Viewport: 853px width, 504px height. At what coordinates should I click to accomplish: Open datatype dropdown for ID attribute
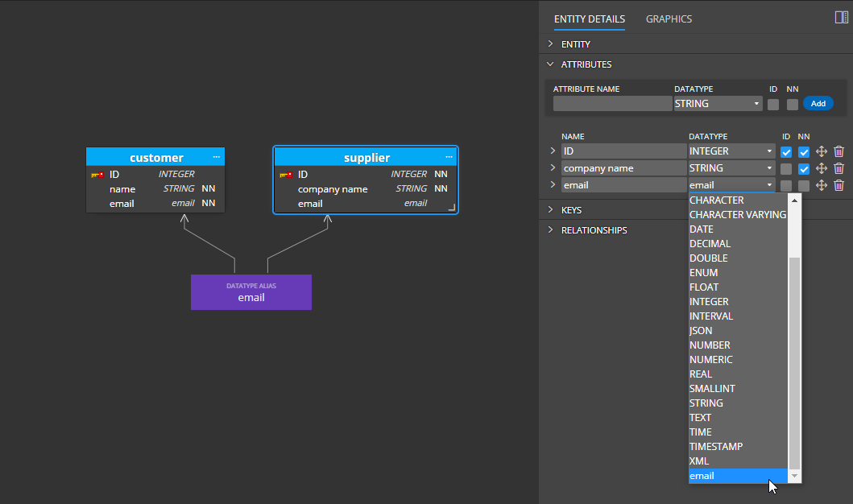click(x=731, y=151)
